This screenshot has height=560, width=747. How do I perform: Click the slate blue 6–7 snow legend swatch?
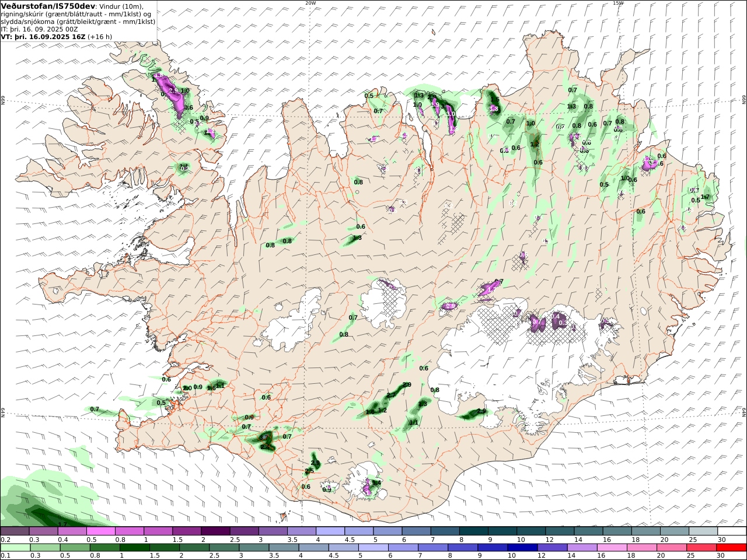pos(417,531)
